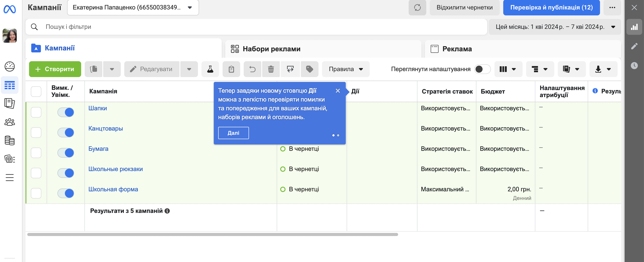Click the duplicate campaign icon

click(x=93, y=69)
